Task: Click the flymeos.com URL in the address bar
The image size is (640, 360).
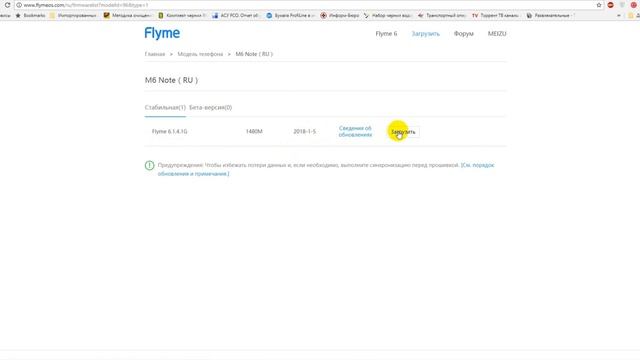Action: tap(86, 5)
